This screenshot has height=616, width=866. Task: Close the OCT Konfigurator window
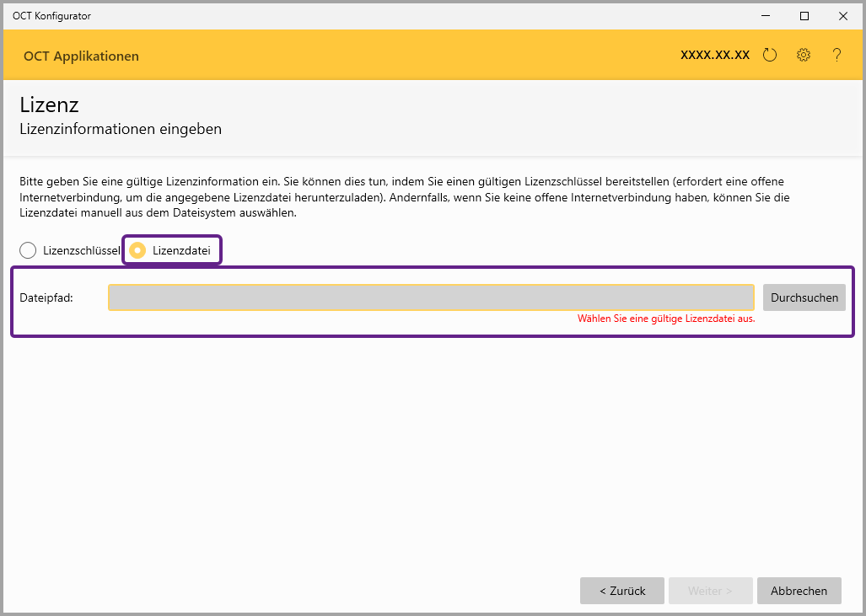(843, 15)
